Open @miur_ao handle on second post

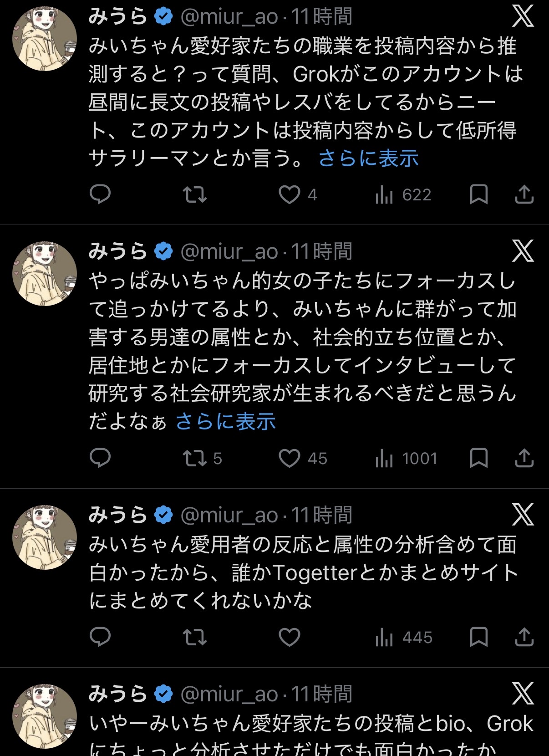click(x=229, y=251)
